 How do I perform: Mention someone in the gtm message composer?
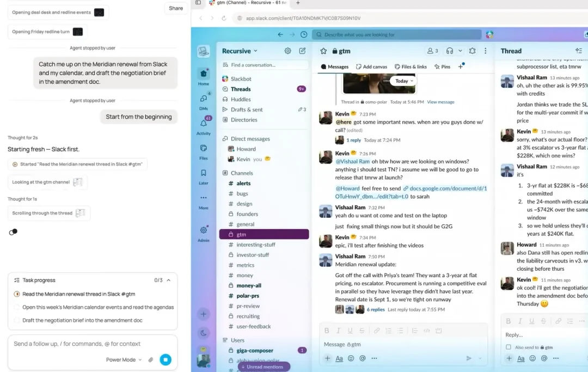pyautogui.click(x=363, y=358)
